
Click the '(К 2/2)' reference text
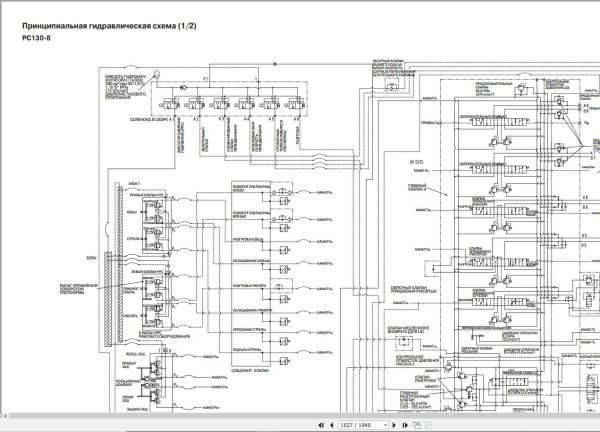[x=416, y=162]
